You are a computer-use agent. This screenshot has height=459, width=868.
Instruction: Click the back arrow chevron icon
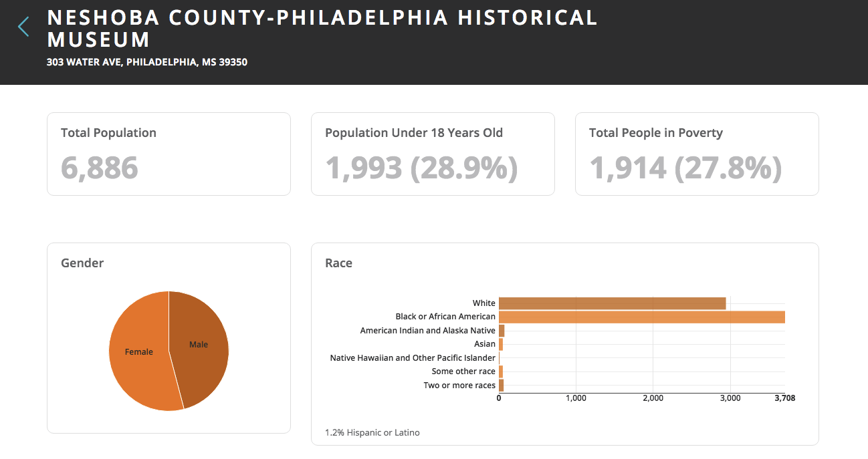point(24,27)
